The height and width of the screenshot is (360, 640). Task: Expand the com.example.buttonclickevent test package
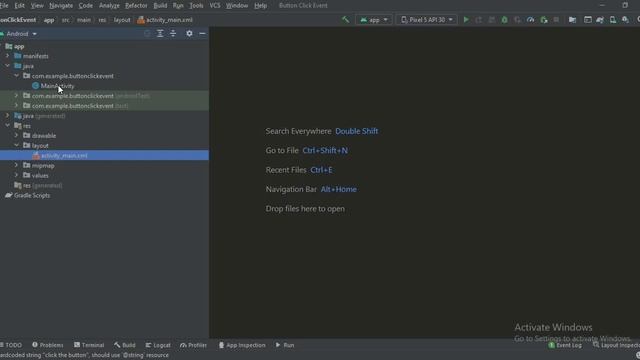[16, 106]
